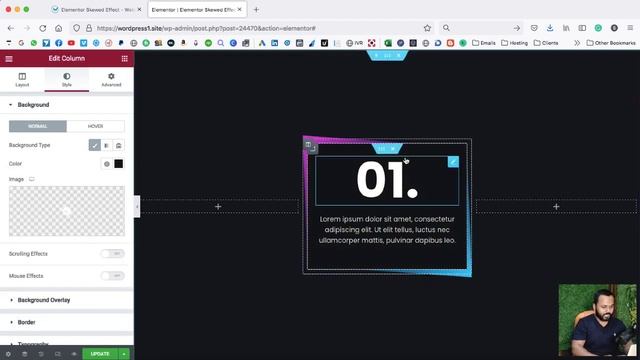Open the save options arrow beside UPDATE
The height and width of the screenshot is (360, 640).
point(124,354)
